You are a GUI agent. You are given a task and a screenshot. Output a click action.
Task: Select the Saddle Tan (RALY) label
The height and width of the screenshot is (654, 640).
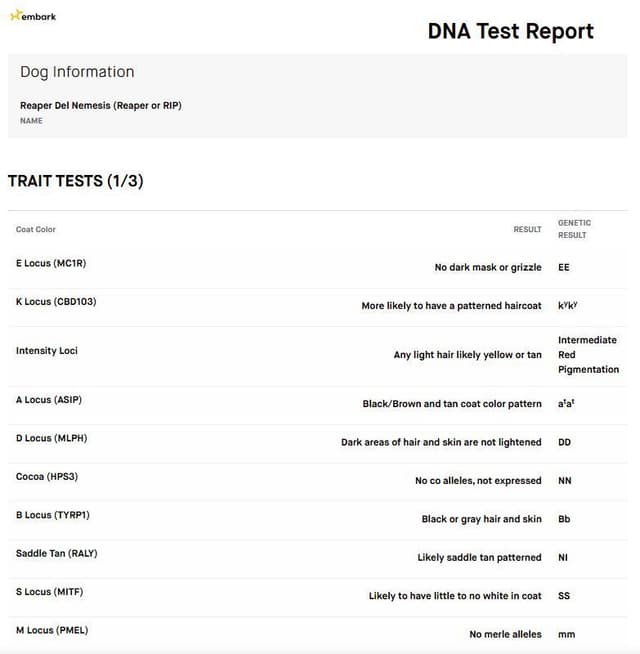[56, 553]
